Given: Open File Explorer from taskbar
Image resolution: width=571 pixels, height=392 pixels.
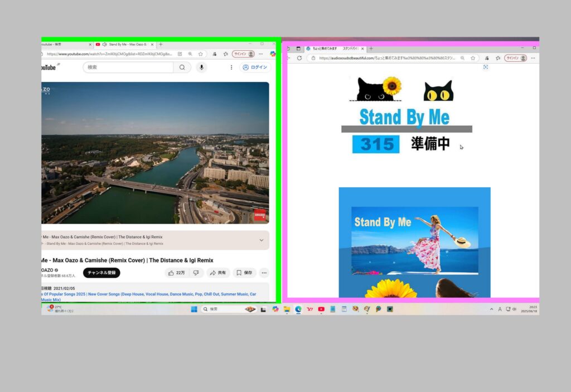Looking at the screenshot, I should pos(287,309).
